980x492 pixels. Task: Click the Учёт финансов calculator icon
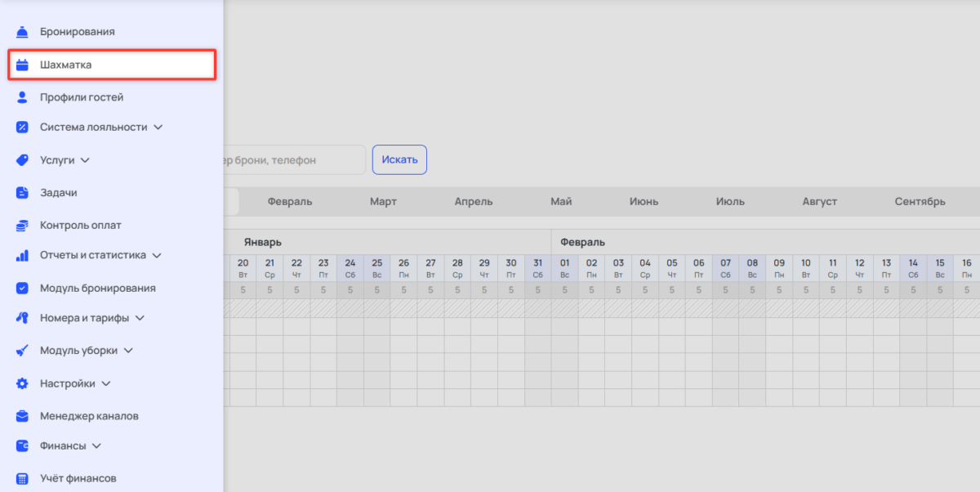click(x=23, y=478)
